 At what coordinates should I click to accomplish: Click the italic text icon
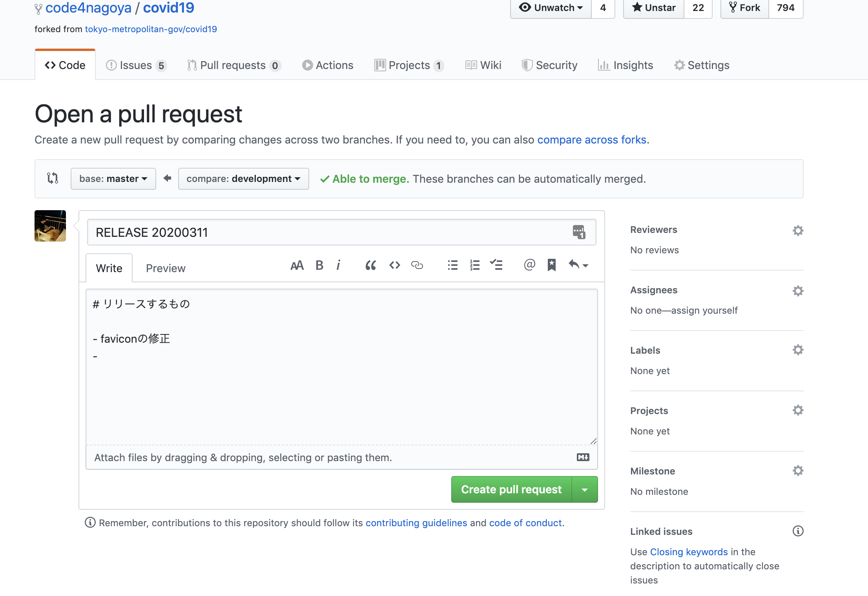(x=338, y=265)
